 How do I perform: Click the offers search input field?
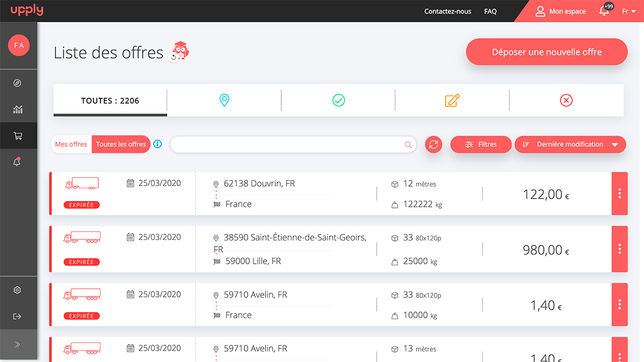point(288,144)
